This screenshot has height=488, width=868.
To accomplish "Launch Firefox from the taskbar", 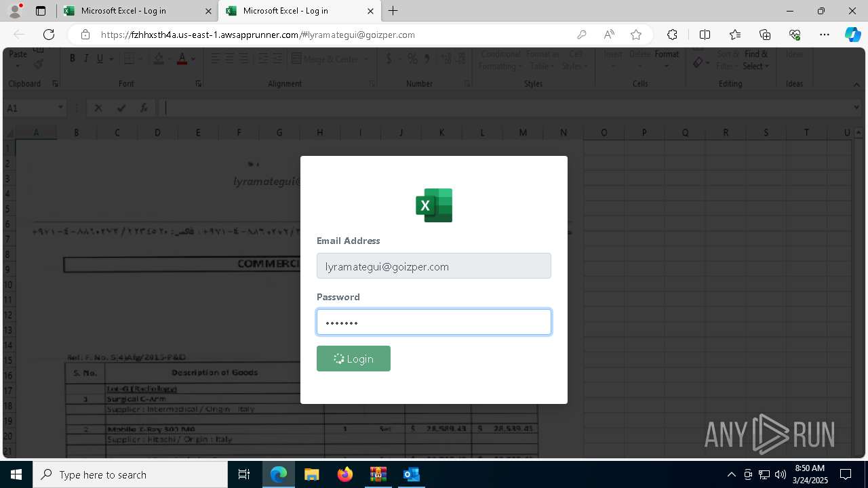I will tap(344, 474).
